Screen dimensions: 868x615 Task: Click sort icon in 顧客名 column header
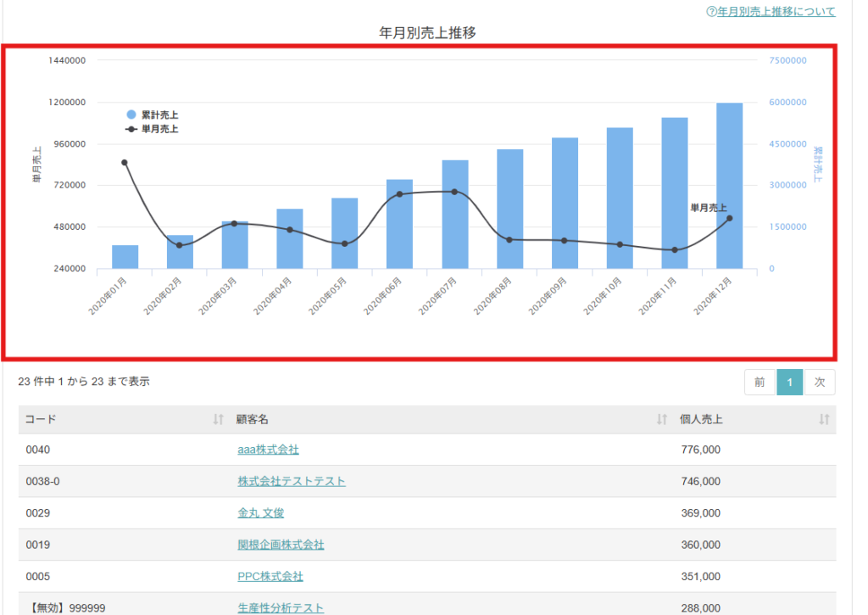(x=662, y=419)
